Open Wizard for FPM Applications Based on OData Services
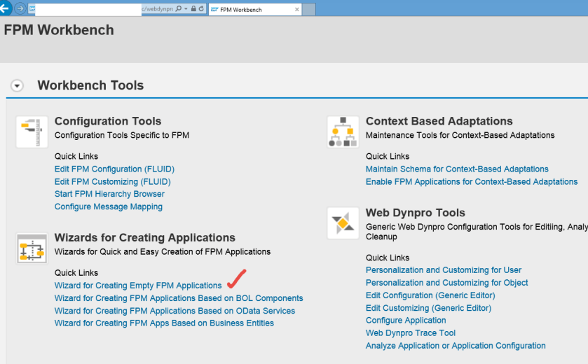588x364 pixels. tap(175, 311)
